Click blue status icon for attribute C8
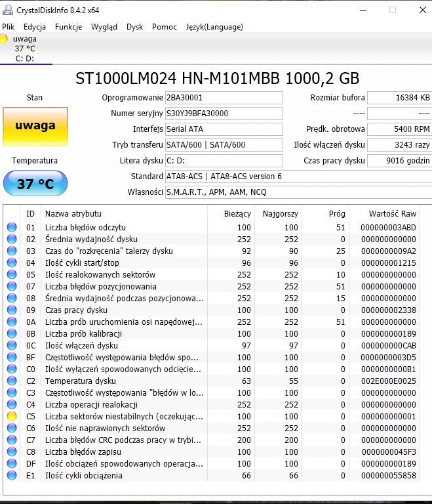432x504 pixels. [12, 451]
